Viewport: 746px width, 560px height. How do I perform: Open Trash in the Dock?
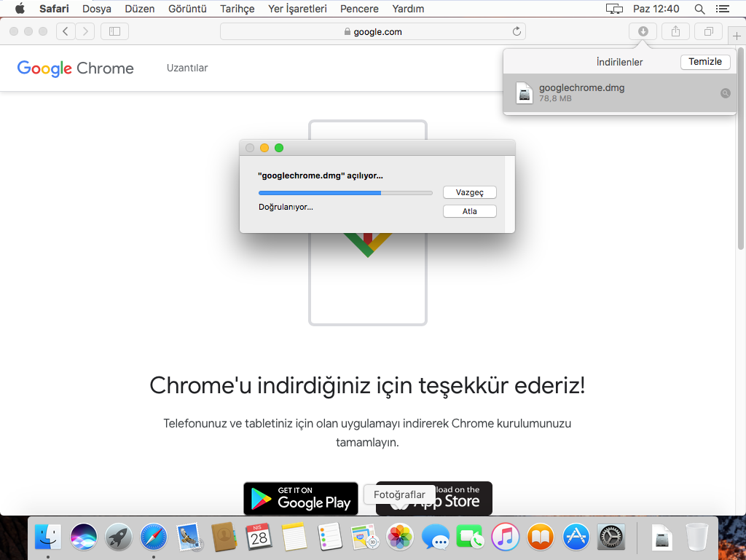pyautogui.click(x=697, y=537)
